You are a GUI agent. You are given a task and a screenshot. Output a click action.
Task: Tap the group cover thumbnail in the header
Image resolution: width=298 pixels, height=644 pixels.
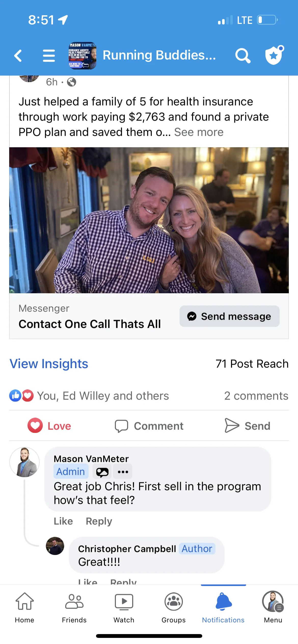[82, 55]
